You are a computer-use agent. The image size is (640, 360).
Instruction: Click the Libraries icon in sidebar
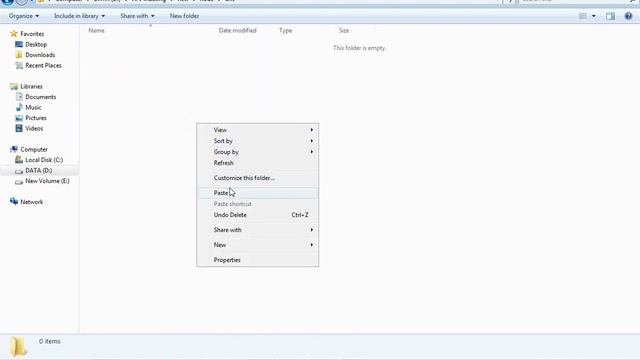[14, 86]
